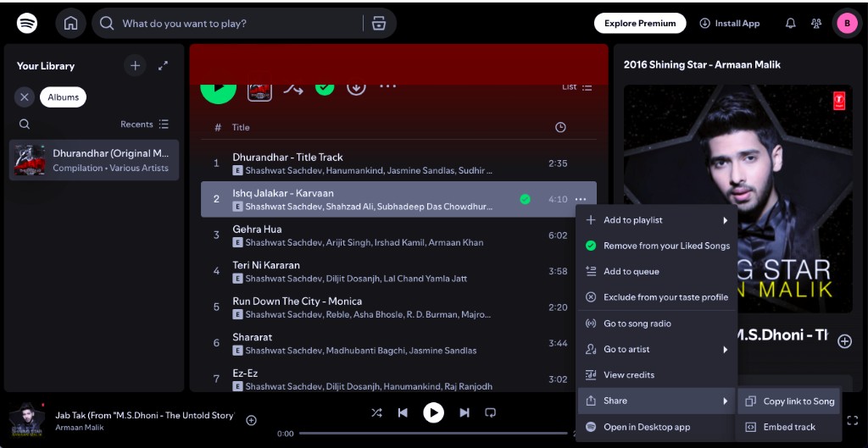Choose Go to song radio

click(657, 324)
